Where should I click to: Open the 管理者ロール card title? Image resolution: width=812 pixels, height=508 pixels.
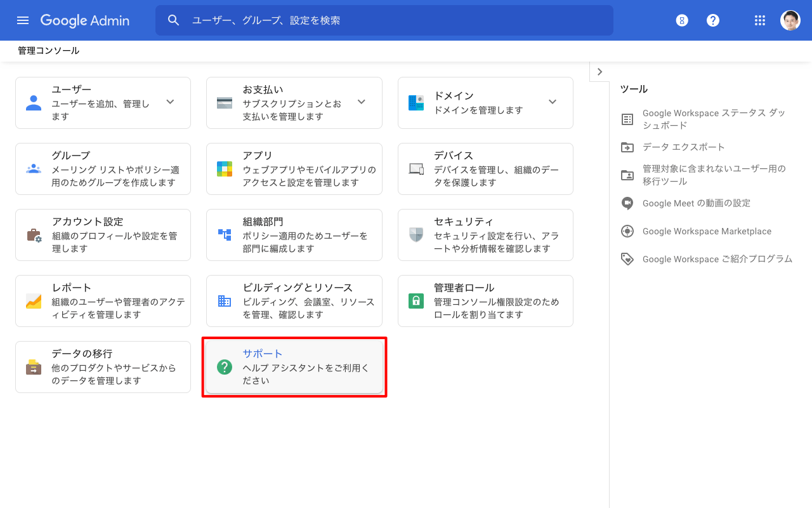pyautogui.click(x=464, y=288)
